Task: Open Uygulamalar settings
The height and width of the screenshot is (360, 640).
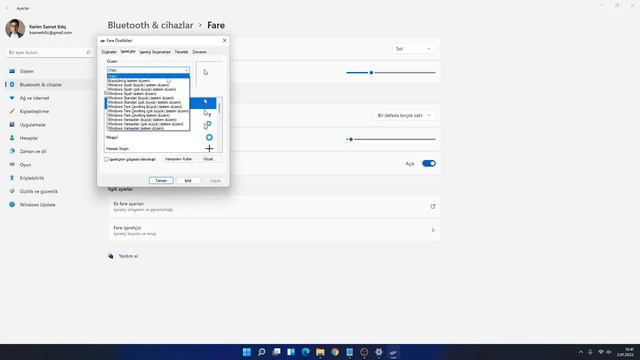Action: click(49, 125)
